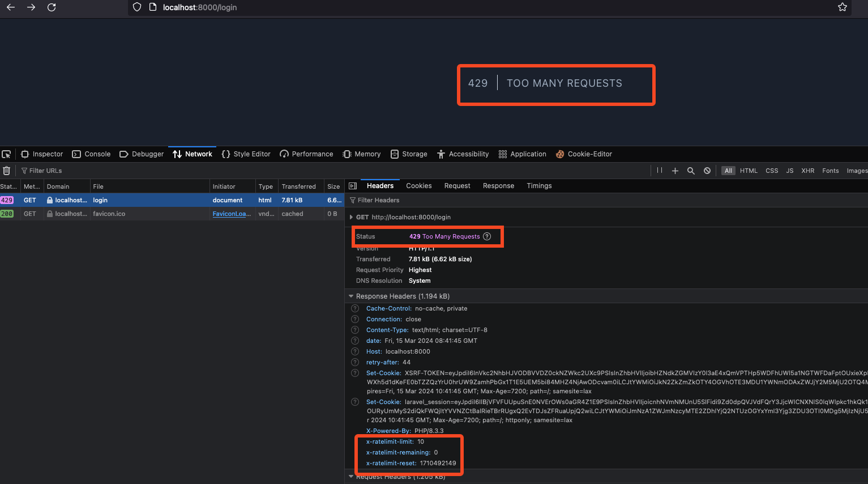Toggle the request list pane icon beside Headers
The height and width of the screenshot is (484, 868).
(353, 186)
